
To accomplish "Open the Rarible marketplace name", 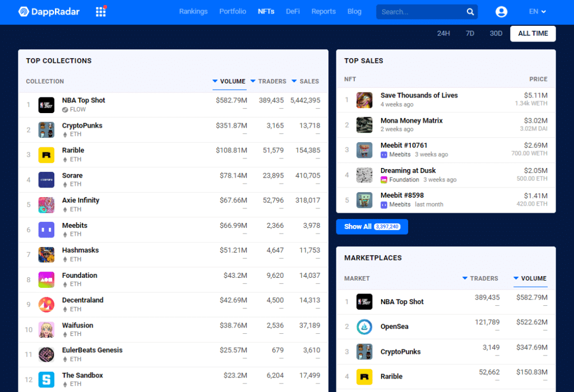I will coord(391,377).
